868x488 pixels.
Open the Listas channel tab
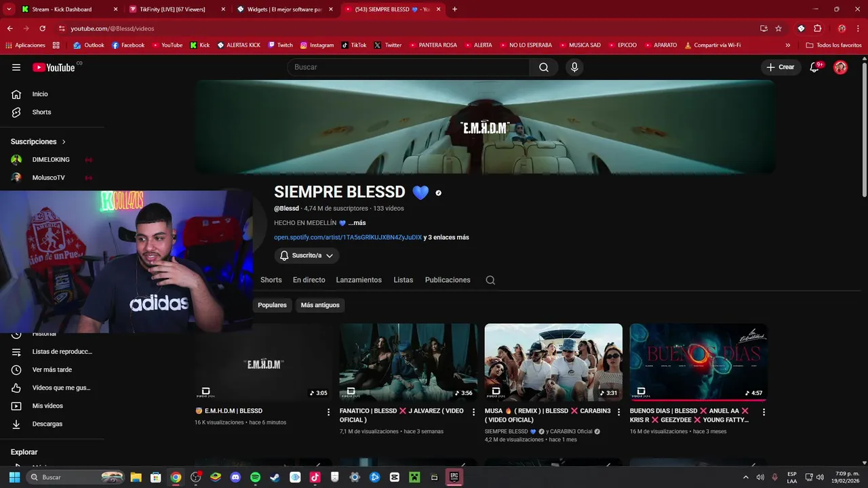point(403,280)
